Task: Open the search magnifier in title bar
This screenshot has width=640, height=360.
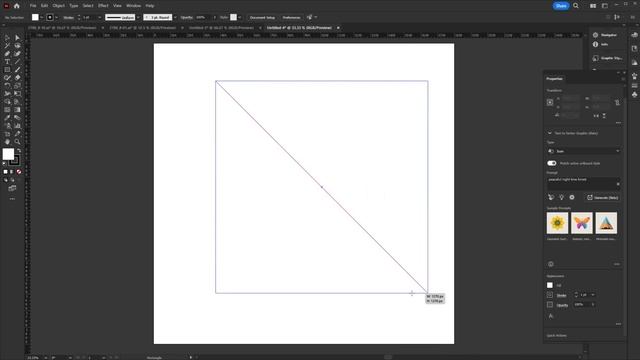Action: [x=576, y=6]
